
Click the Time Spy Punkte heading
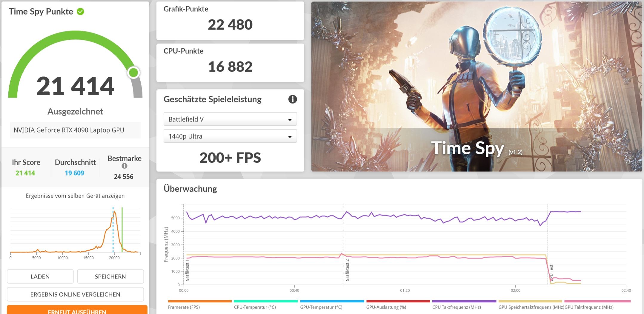point(41,12)
